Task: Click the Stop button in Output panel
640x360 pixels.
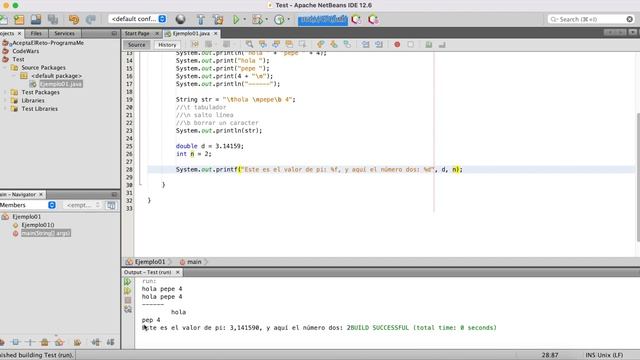Action: (x=128, y=300)
